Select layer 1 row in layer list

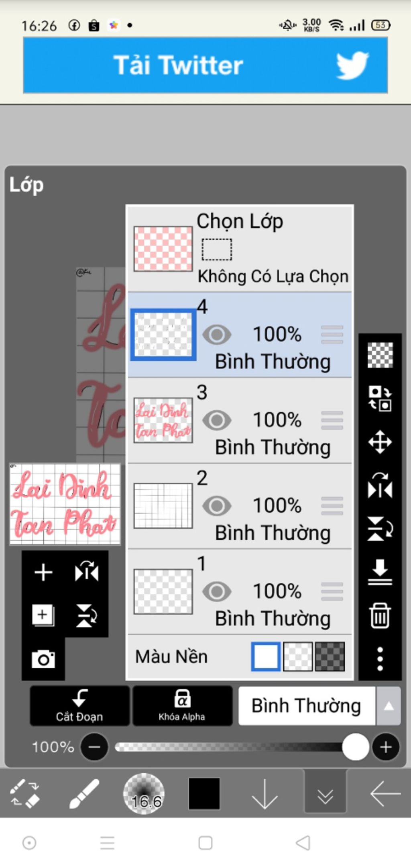click(240, 592)
